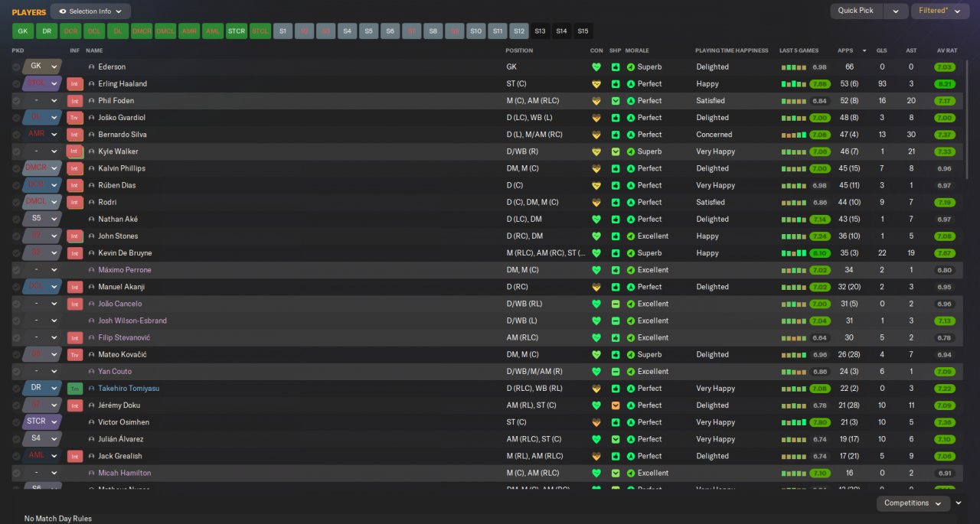Sort by AV RAT column header
980x524 pixels.
pos(947,50)
